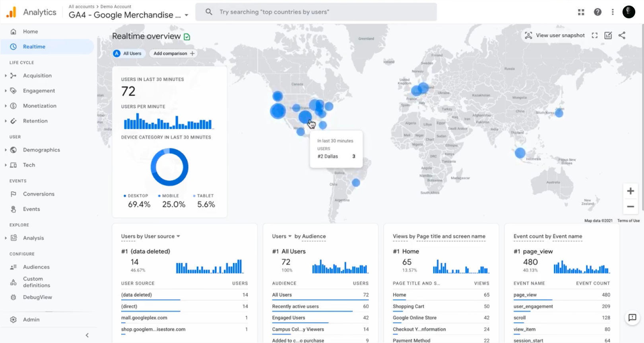644x343 pixels.
Task: Open the Help question mark icon
Action: tap(597, 12)
